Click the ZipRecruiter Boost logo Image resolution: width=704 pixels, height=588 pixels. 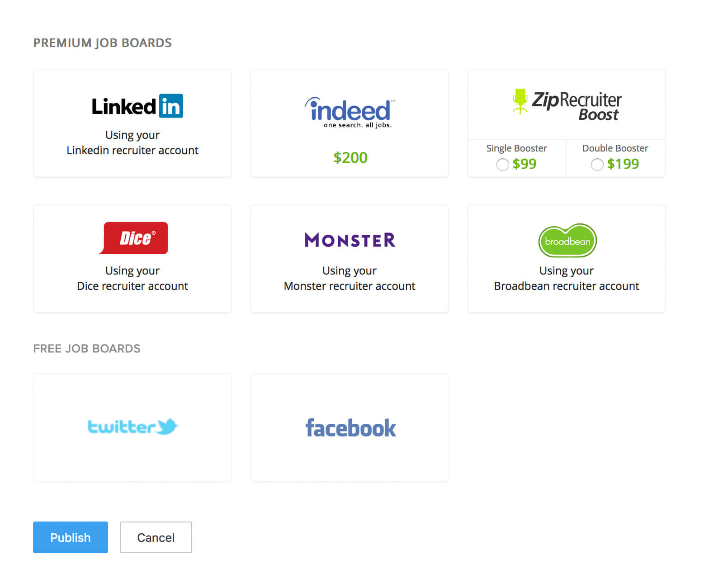click(567, 104)
